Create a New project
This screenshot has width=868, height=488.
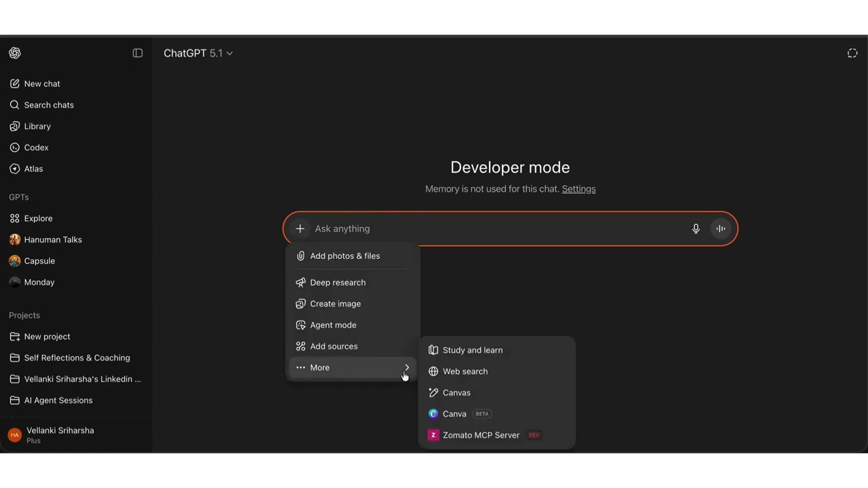pos(76,336)
